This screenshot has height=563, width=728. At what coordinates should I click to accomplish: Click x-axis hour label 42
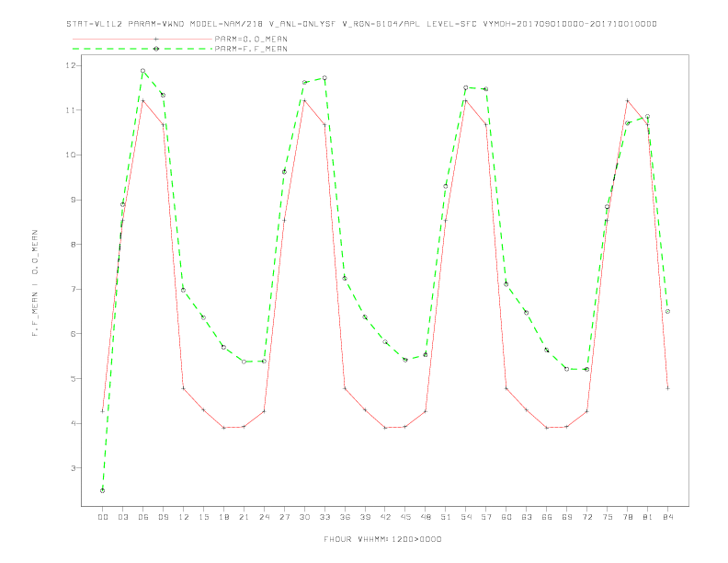tap(385, 517)
